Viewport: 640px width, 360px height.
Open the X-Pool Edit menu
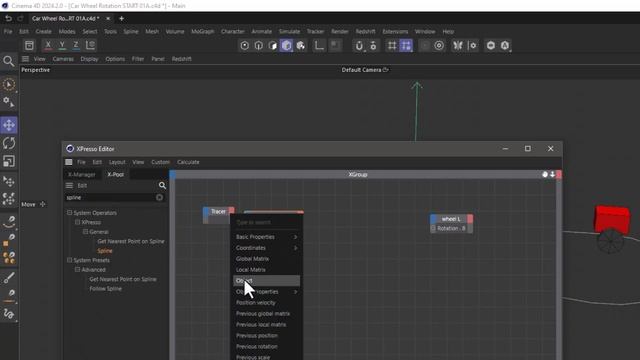tap(82, 186)
